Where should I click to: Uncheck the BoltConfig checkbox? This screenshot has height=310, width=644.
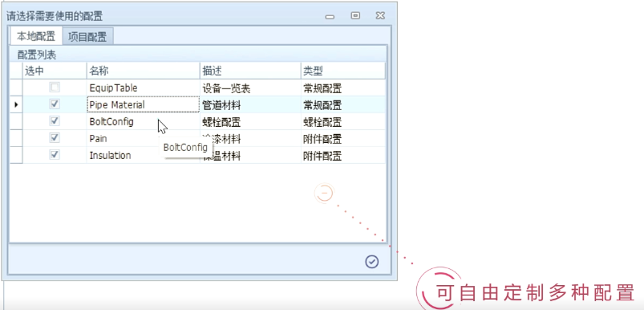click(x=55, y=121)
